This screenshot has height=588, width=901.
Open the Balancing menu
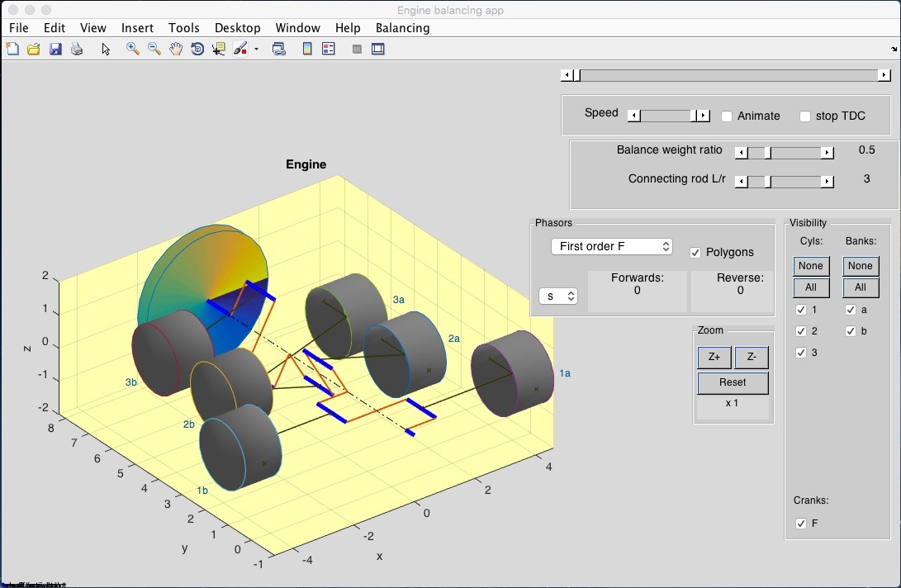pos(402,28)
